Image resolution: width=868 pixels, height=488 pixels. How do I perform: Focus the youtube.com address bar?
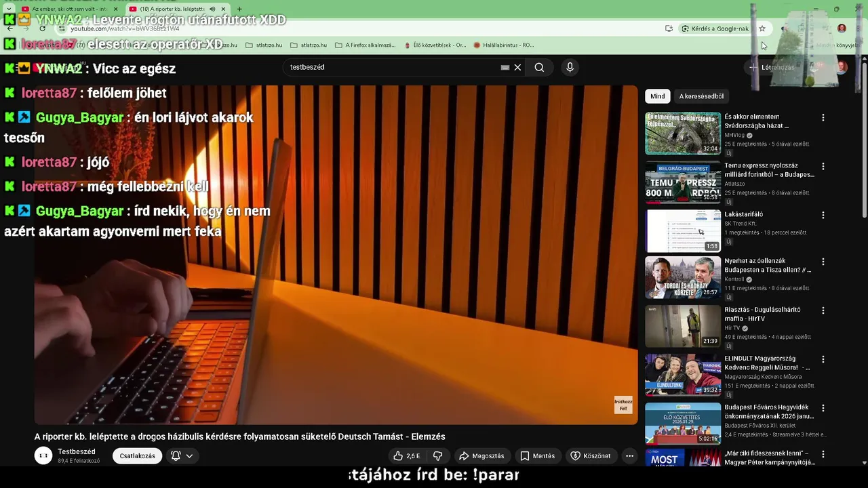(x=359, y=28)
